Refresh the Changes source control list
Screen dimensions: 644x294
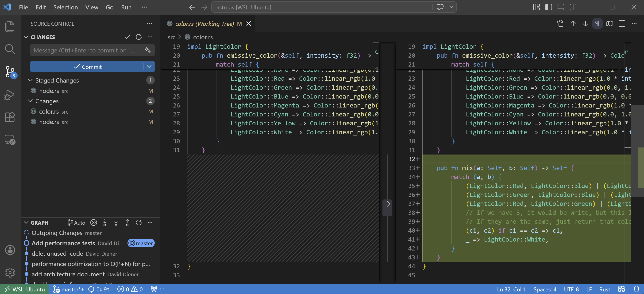[x=139, y=37]
